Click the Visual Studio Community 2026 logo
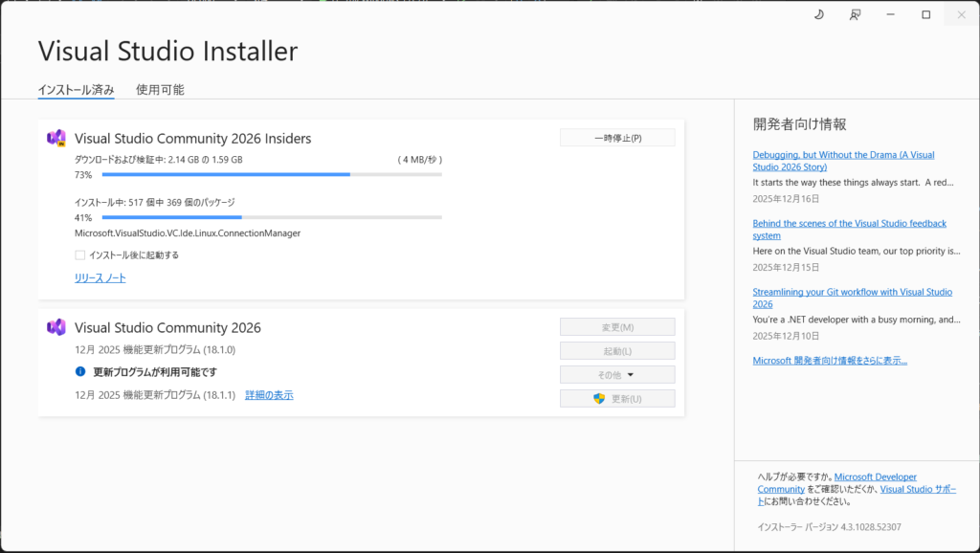Image resolution: width=980 pixels, height=553 pixels. point(56,327)
